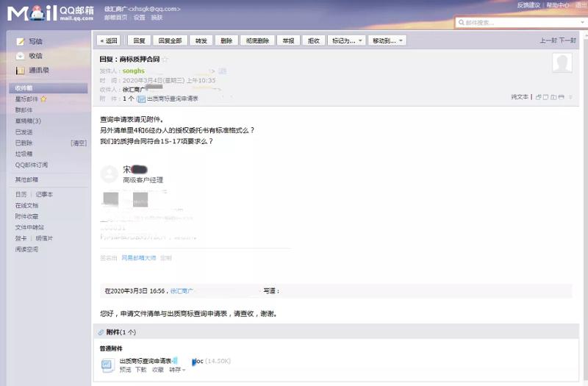Open the 标记为 dropdown
Screen dimensions: 588x386
click(x=347, y=40)
